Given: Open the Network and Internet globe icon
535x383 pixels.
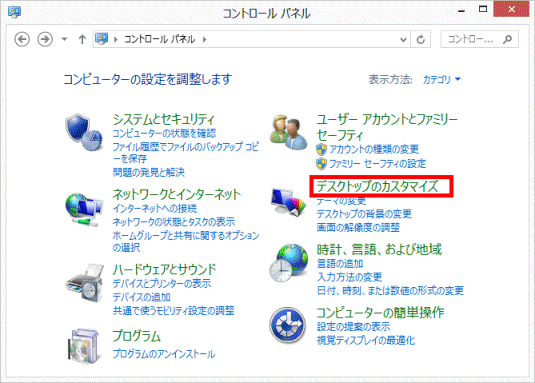Looking at the screenshot, I should click(84, 209).
